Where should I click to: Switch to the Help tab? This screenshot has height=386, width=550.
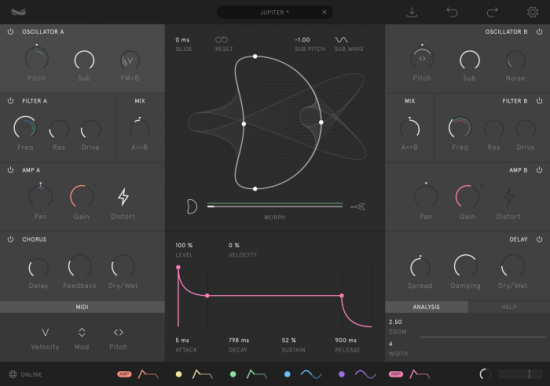click(x=509, y=307)
